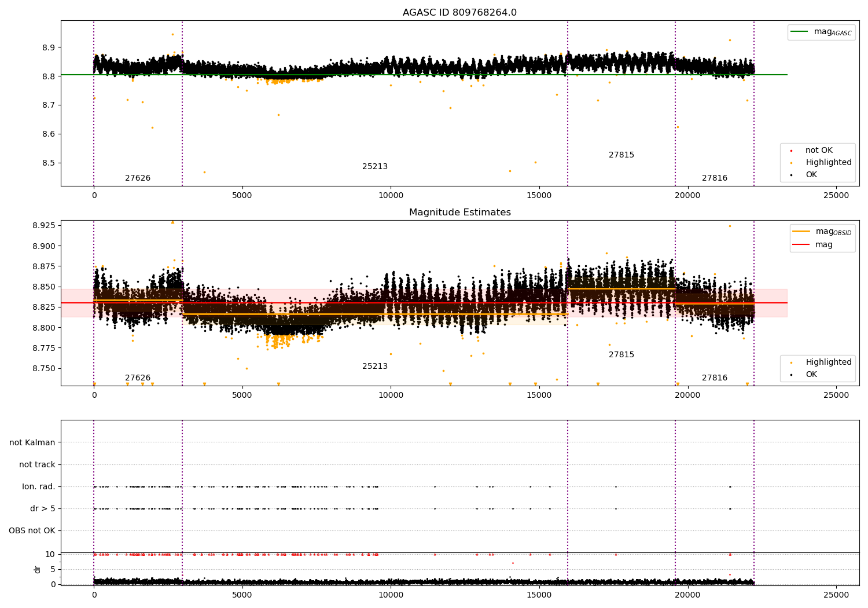Click y-tick 8.775 on the middle plot
This screenshot has height=608, width=868.
[44, 348]
